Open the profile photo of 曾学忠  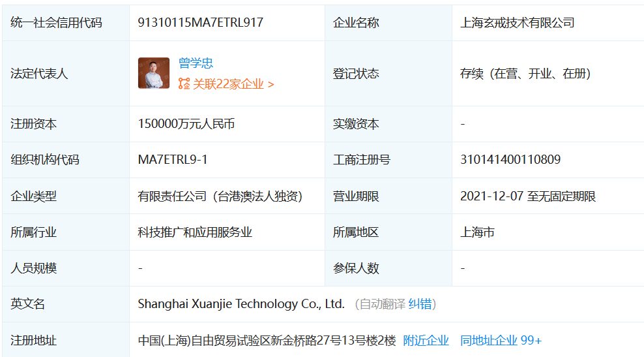click(154, 73)
